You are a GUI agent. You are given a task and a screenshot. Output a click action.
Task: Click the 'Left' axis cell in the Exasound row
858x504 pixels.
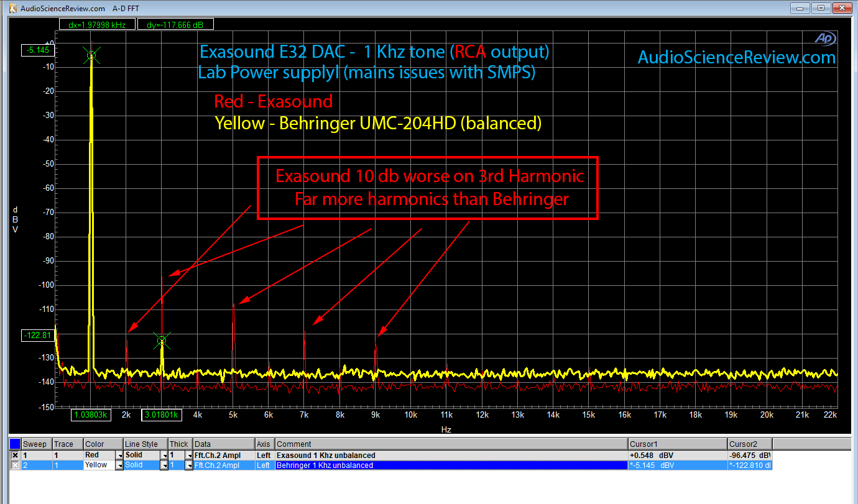point(264,456)
